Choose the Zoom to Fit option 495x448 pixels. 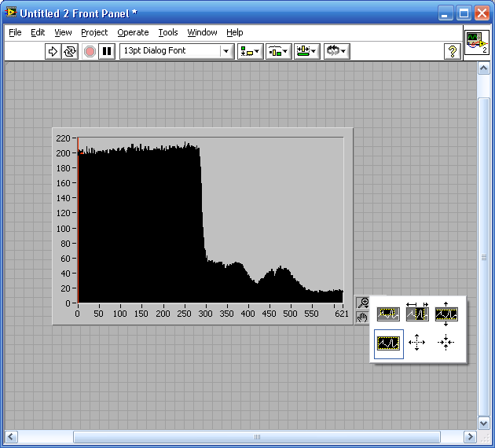click(x=388, y=343)
